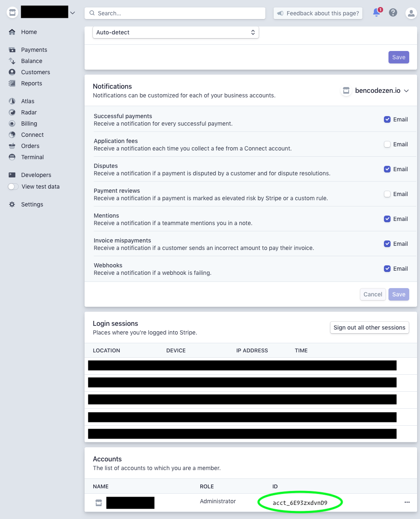Open the Payments section in the sidebar

coord(34,49)
